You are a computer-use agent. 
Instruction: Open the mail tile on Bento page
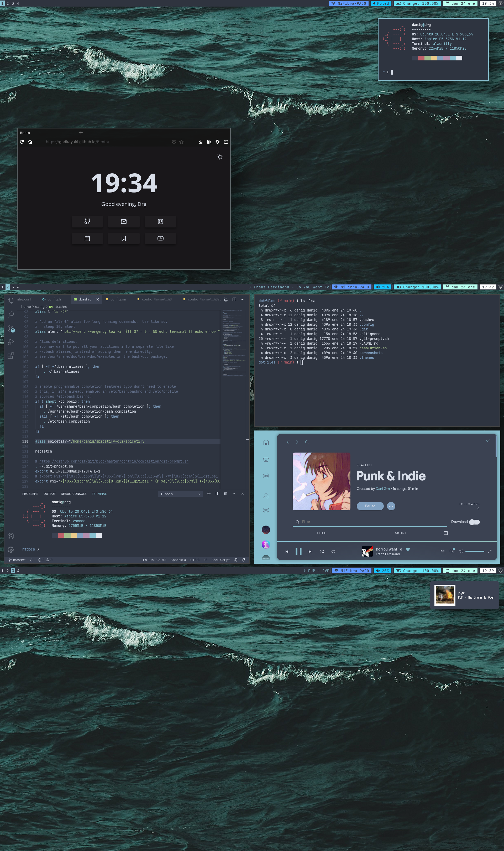[x=124, y=221]
